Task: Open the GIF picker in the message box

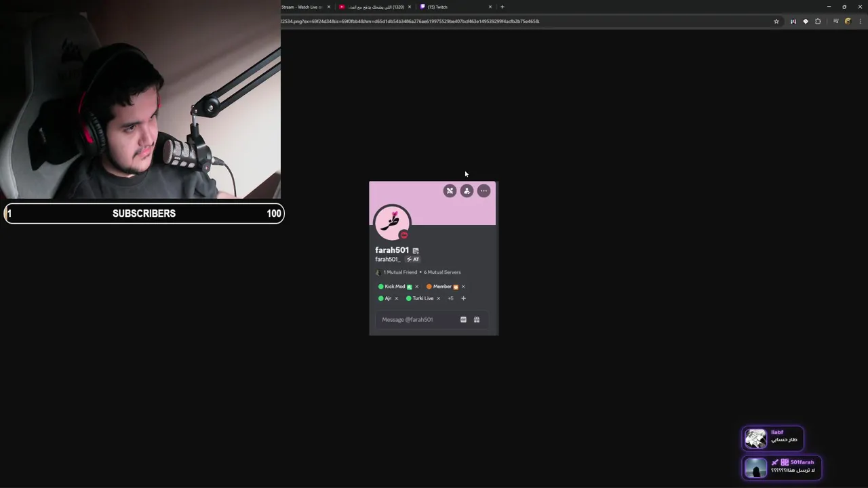Action: pyautogui.click(x=463, y=320)
